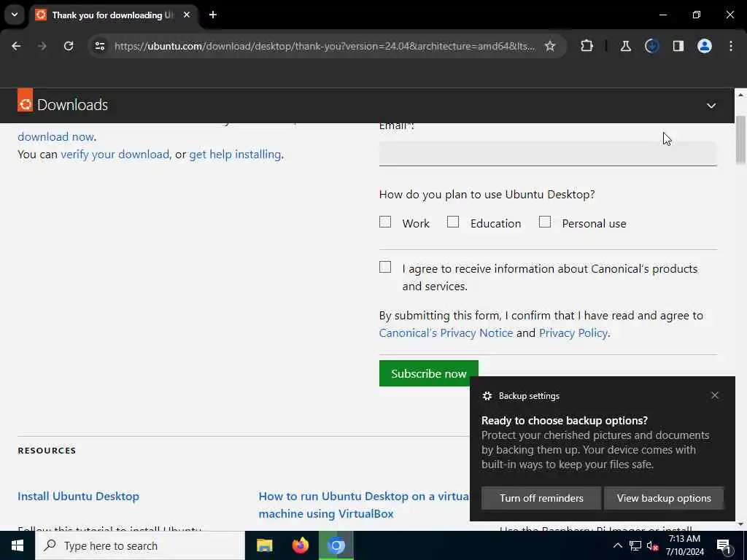Click the address bar URL
The height and width of the screenshot is (560, 747).
coord(324,46)
